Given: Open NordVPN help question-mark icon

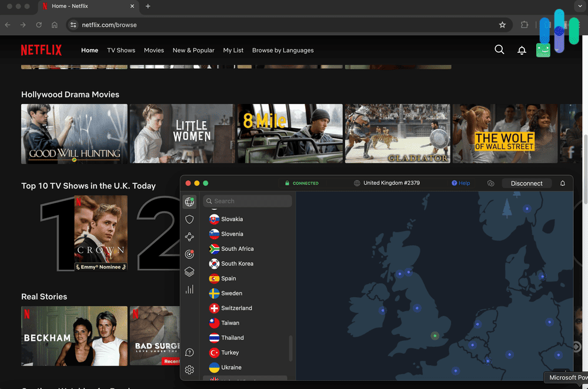Looking at the screenshot, I should pos(189,352).
